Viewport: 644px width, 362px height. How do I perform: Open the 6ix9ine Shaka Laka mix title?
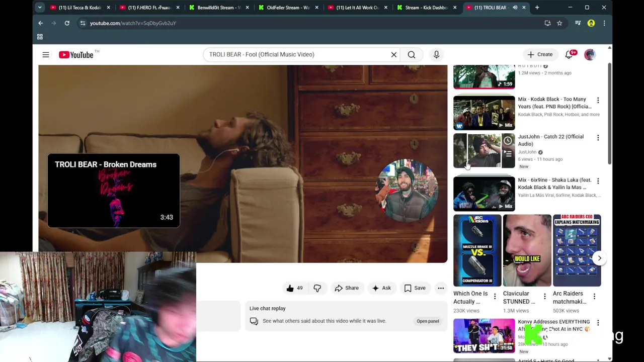click(x=554, y=184)
